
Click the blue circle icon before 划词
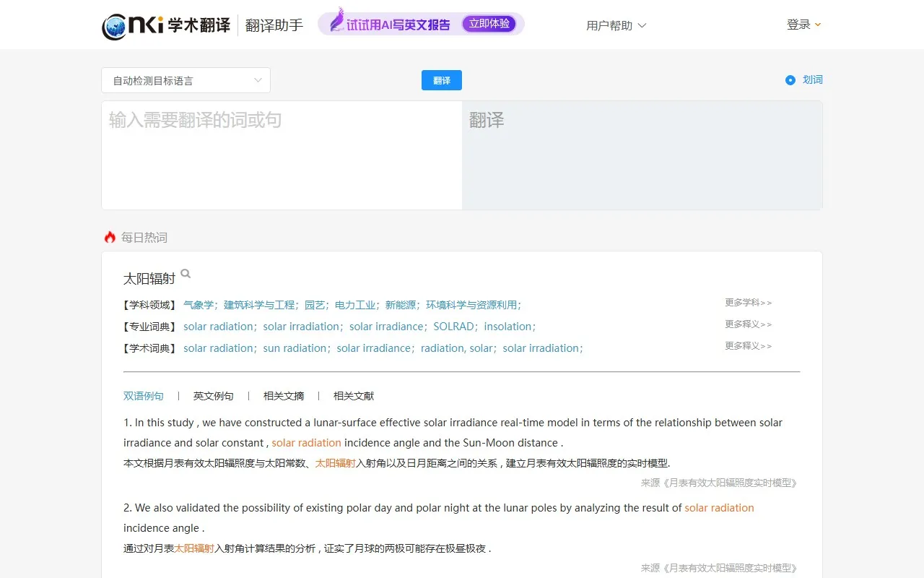coord(790,80)
